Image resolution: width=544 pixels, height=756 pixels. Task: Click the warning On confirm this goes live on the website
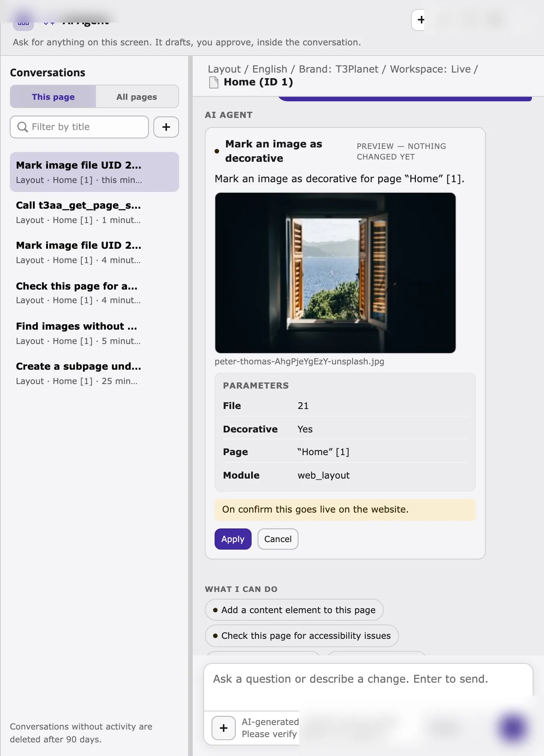coord(345,510)
